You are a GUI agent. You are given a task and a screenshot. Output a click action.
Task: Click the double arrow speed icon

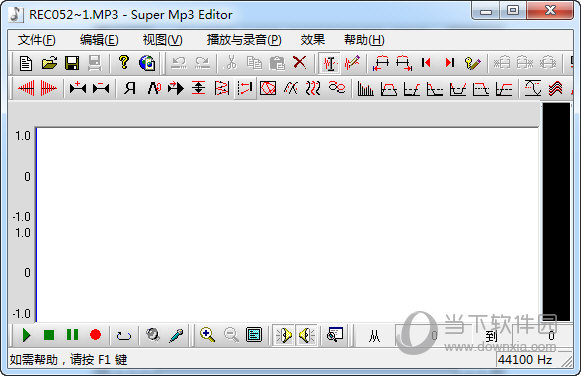175,88
